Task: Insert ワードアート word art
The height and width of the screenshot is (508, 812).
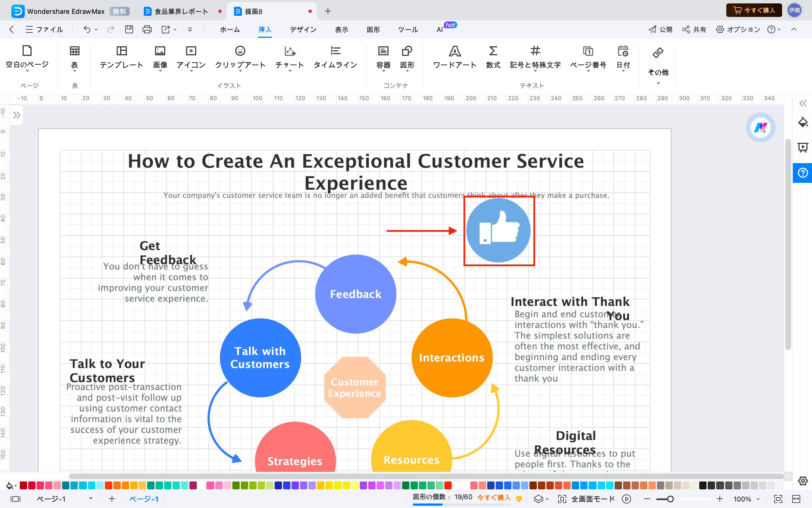Action: point(455,57)
